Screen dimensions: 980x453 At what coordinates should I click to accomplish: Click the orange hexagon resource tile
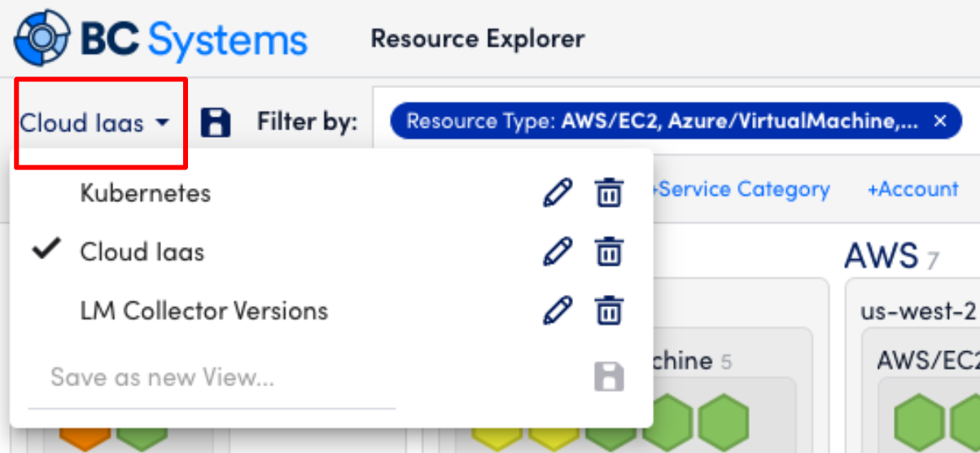pyautogui.click(x=85, y=436)
